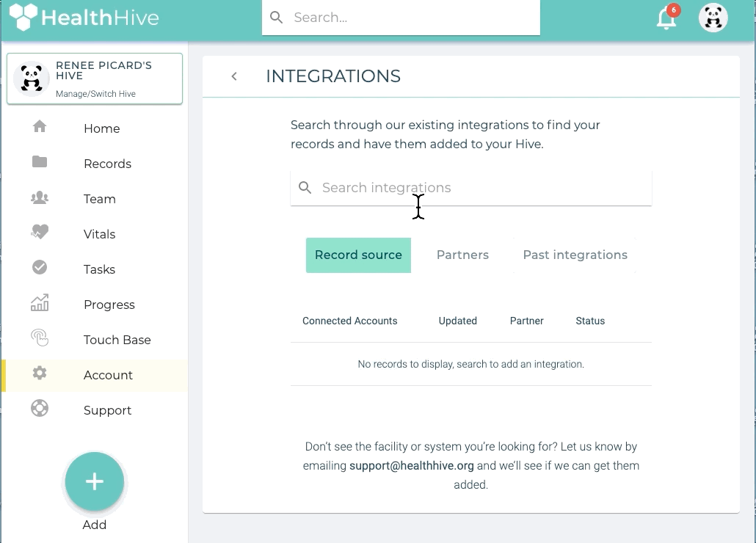This screenshot has width=756, height=543.
Task: Switch to the Partners tab
Action: click(x=462, y=255)
